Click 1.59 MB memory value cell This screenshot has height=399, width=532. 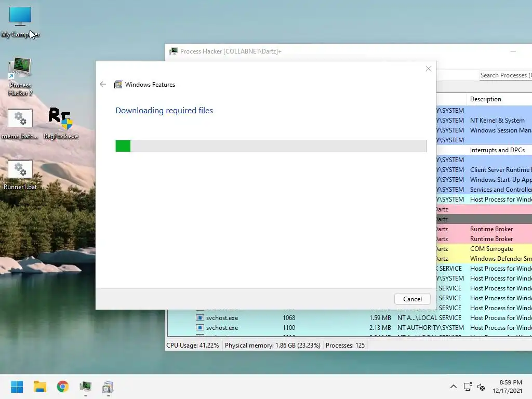click(x=380, y=318)
